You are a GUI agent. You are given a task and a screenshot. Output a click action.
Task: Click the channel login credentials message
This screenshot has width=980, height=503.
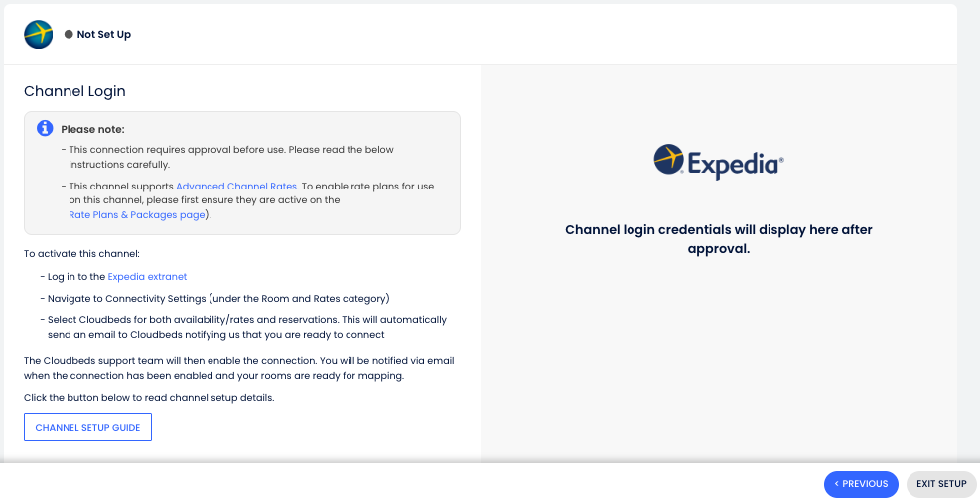coord(718,239)
